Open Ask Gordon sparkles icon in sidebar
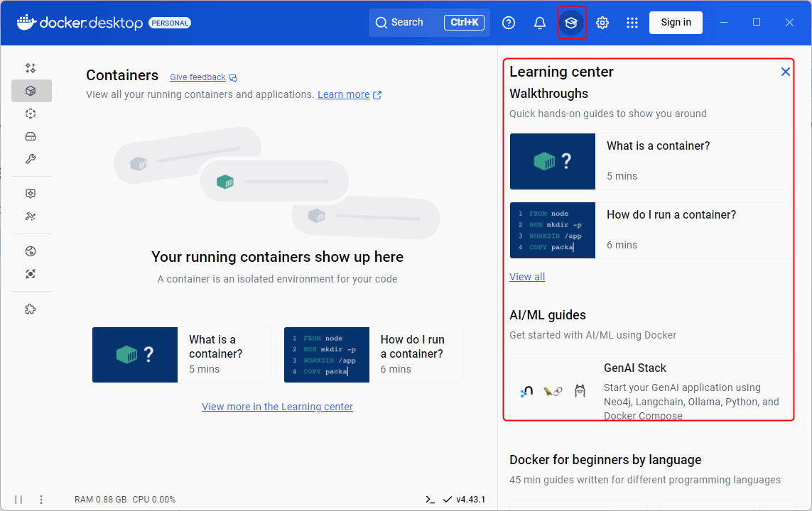The image size is (812, 511). pyautogui.click(x=31, y=68)
